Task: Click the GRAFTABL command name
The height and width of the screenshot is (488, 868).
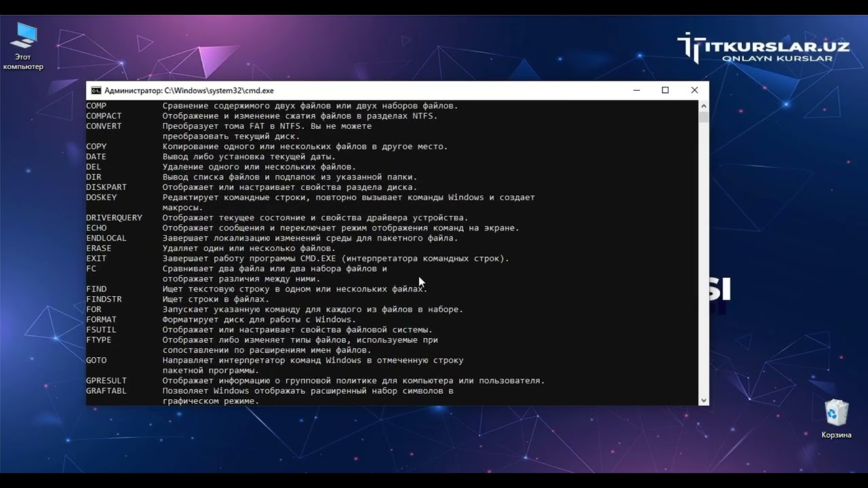Action: coord(106,390)
